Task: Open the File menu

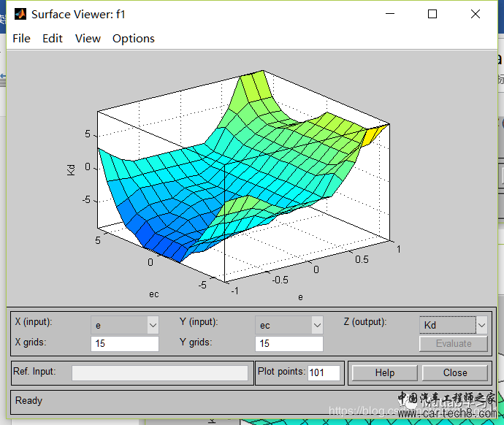Action: [21, 39]
